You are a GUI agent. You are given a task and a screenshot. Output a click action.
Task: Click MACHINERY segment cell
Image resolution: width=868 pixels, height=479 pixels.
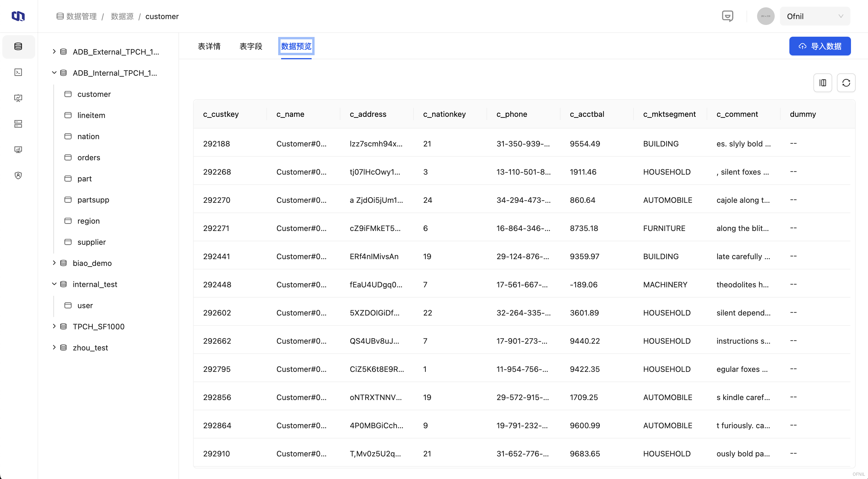(665, 284)
